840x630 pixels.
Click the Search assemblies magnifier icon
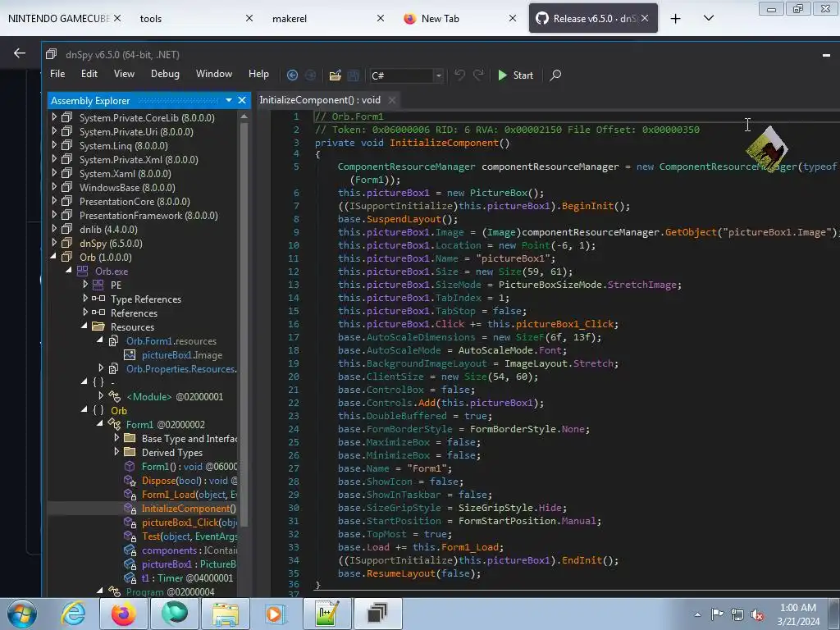tap(555, 75)
